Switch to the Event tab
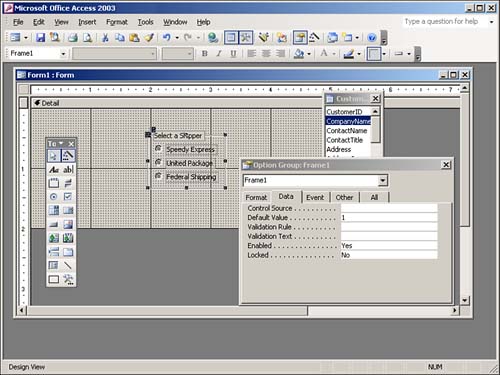This screenshot has width=500, height=375. (315, 197)
